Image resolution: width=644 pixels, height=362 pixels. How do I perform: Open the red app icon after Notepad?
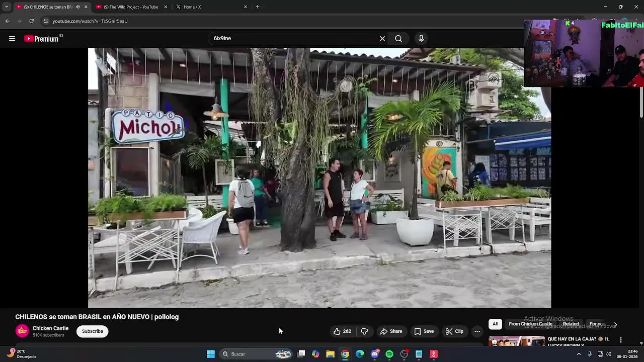pyautogui.click(x=434, y=354)
